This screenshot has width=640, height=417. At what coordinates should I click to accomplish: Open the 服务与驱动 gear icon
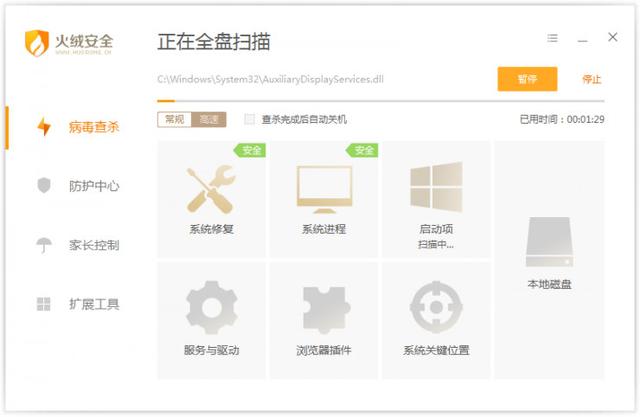211,307
